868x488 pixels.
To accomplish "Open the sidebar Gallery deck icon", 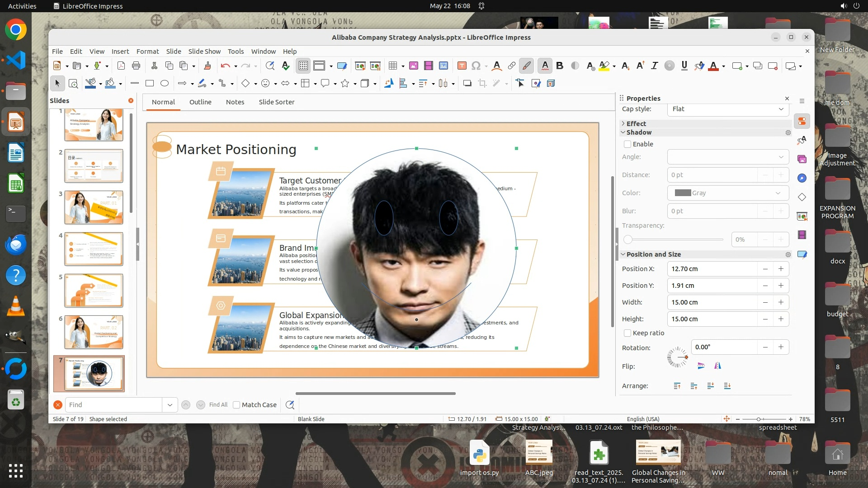I will pyautogui.click(x=802, y=159).
